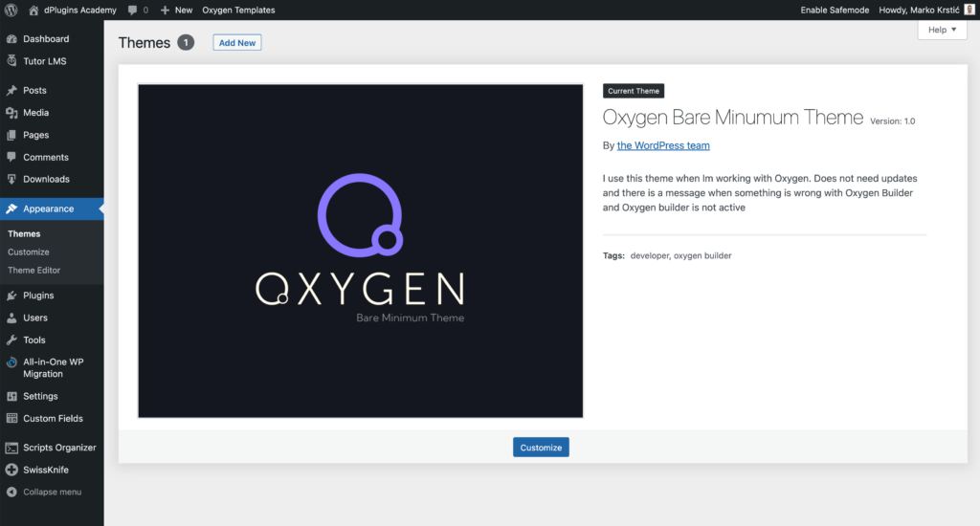Click the Themes page heading

coord(145,42)
